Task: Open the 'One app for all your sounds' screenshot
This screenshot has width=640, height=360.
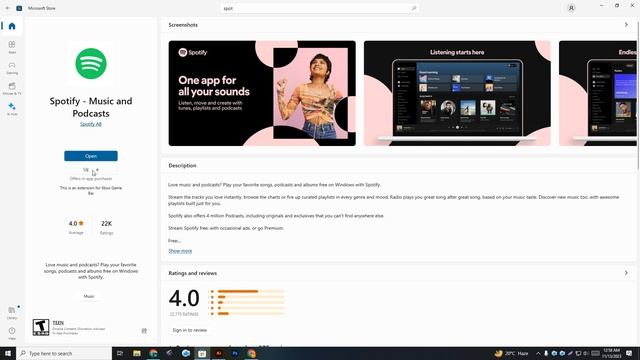Action: click(262, 93)
